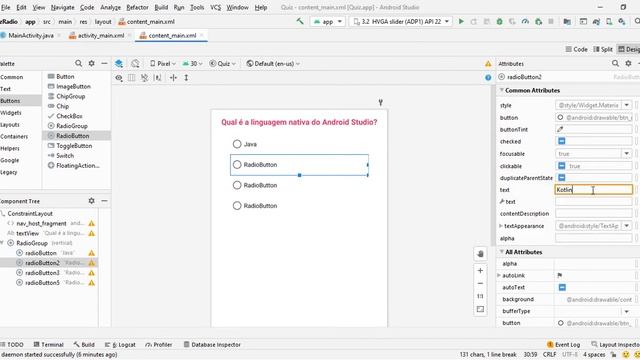
Task: Open the textAppearance dropdown arrow
Action: coord(627,226)
